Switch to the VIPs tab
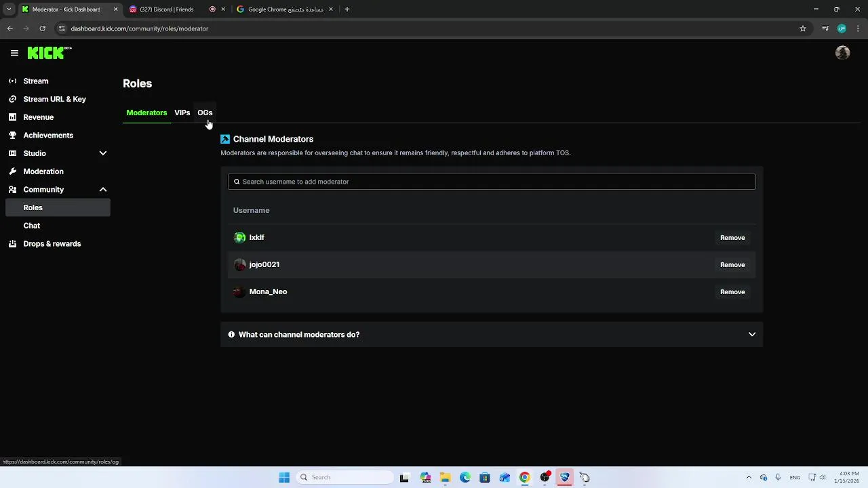 [182, 113]
